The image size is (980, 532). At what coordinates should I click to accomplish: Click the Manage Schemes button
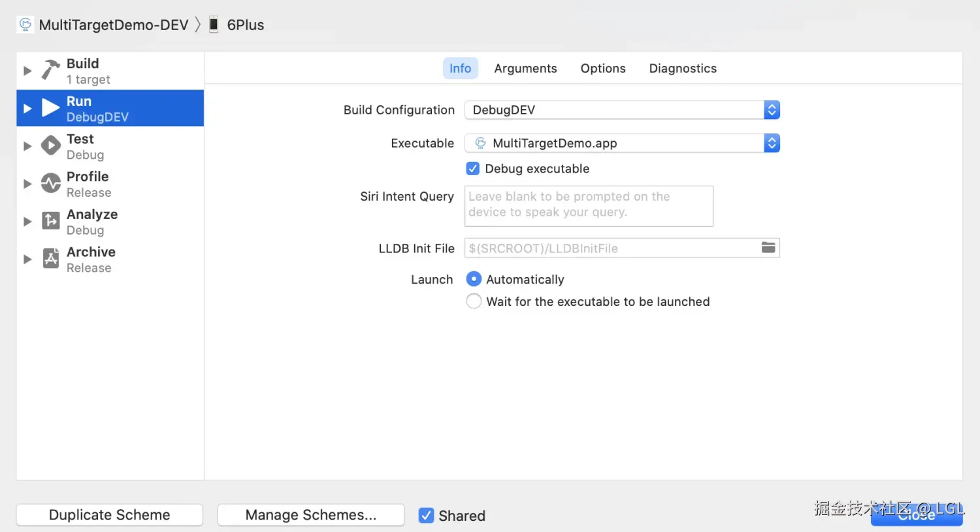(311, 515)
